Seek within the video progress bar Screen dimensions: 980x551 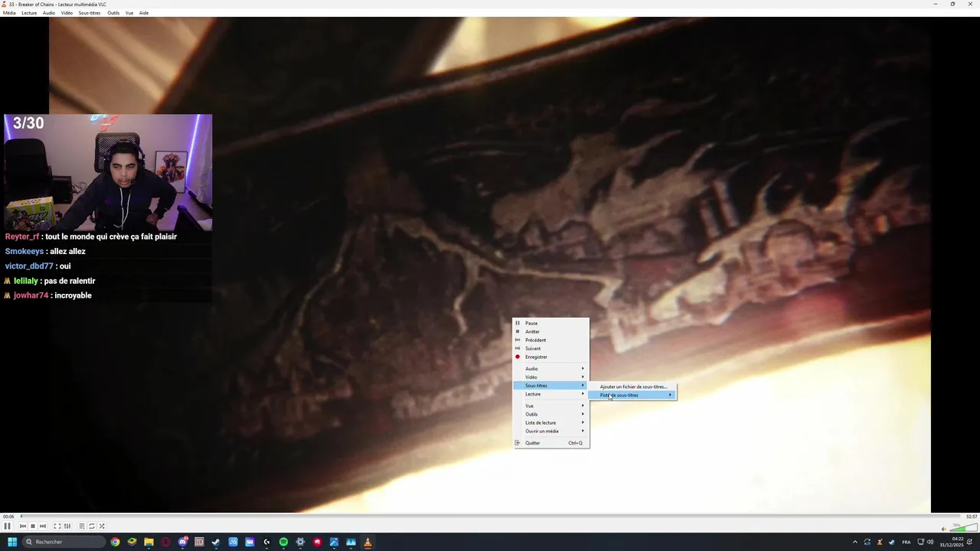point(490,517)
